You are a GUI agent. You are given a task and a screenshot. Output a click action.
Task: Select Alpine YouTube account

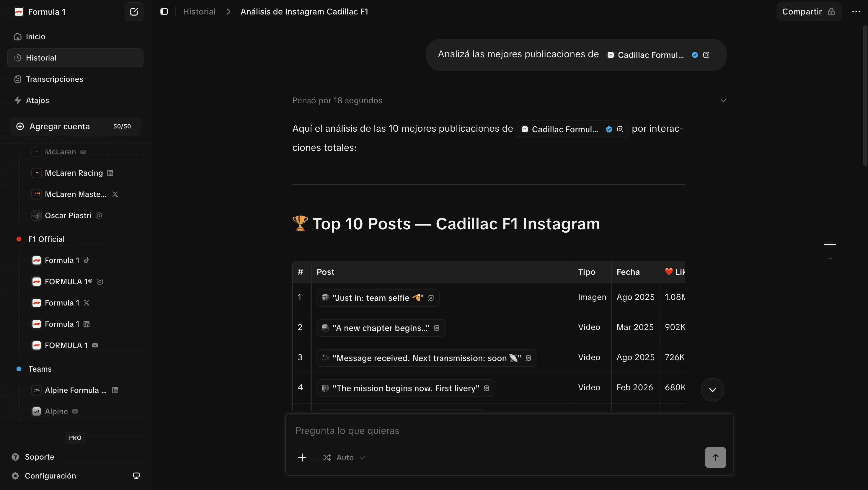pos(55,411)
